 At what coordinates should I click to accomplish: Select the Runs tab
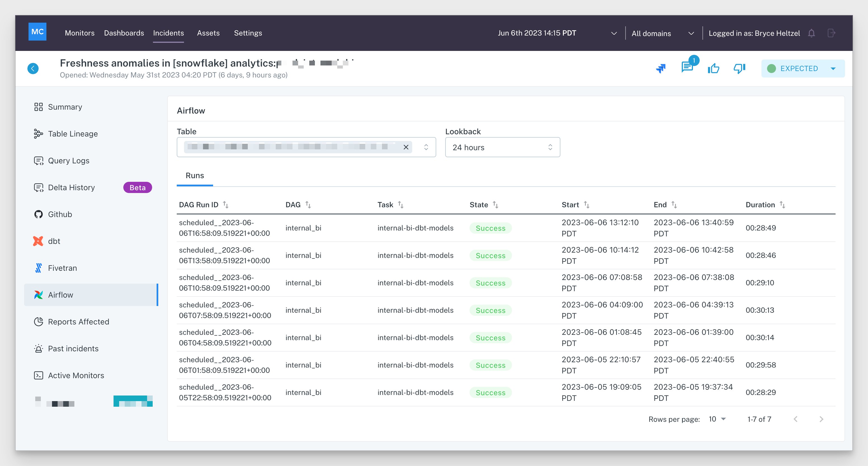[195, 176]
